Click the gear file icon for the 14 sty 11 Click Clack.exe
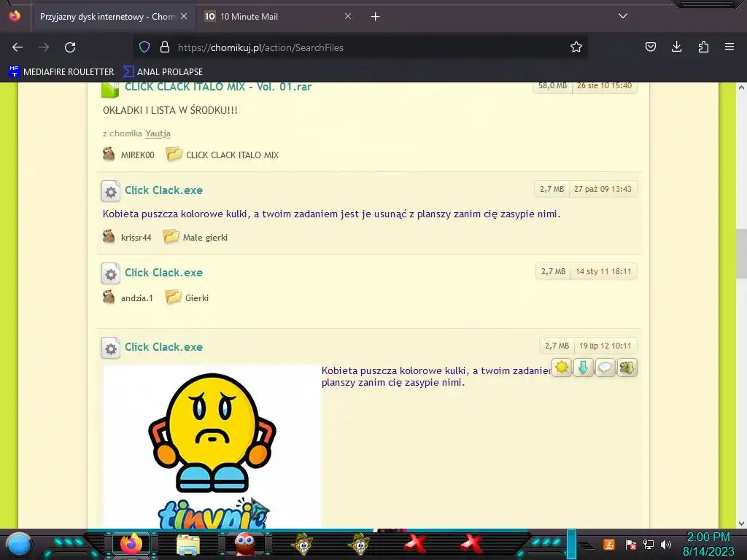The height and width of the screenshot is (560, 747). coord(111,274)
